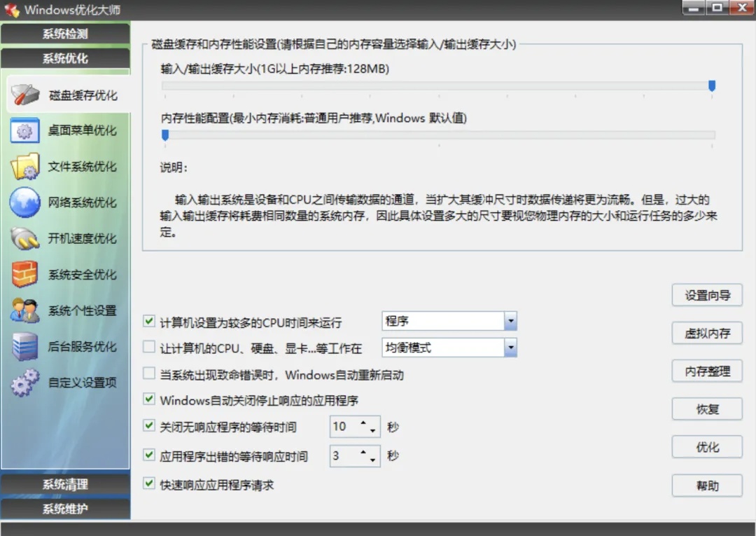
Task: Open the 程序 dropdown arrow
Action: click(x=510, y=321)
